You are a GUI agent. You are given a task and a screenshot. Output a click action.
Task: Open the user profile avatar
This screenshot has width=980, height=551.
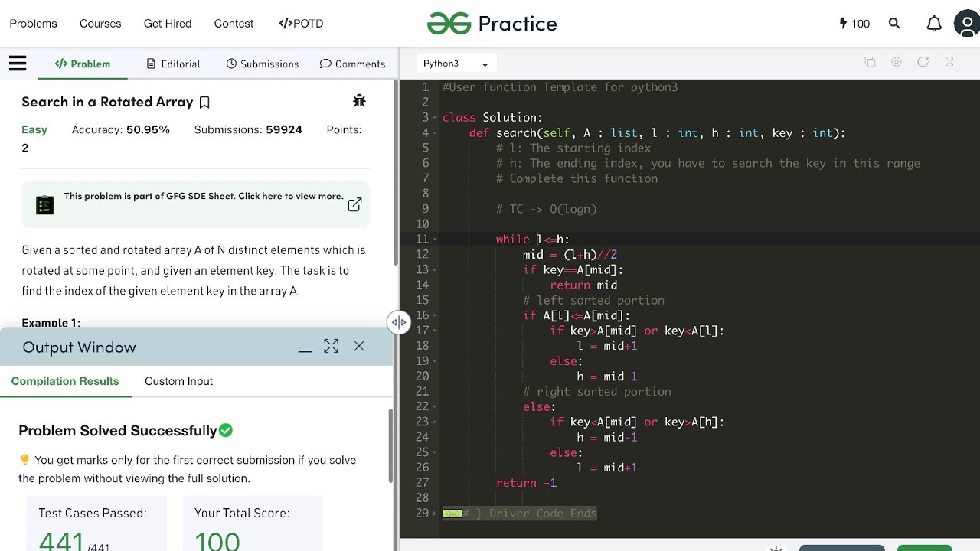967,24
